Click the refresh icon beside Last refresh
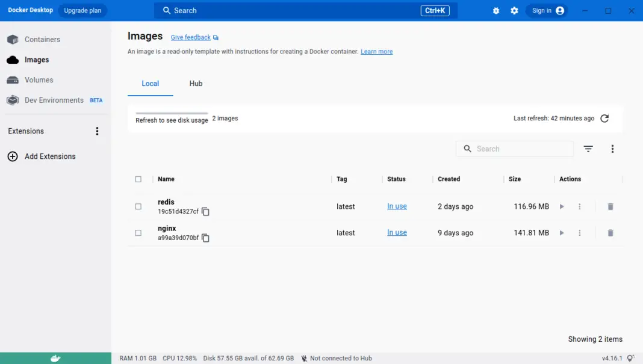643x364 pixels. (604, 119)
